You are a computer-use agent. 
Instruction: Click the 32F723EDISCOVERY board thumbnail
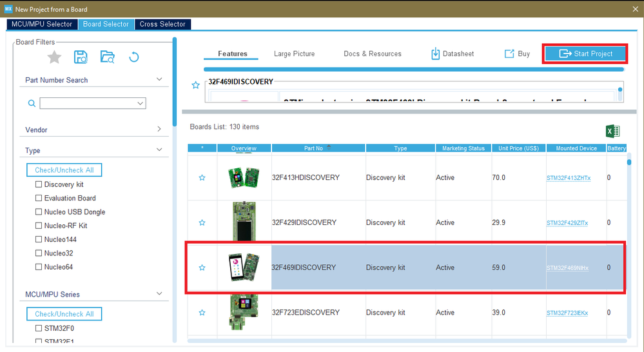pyautogui.click(x=244, y=312)
